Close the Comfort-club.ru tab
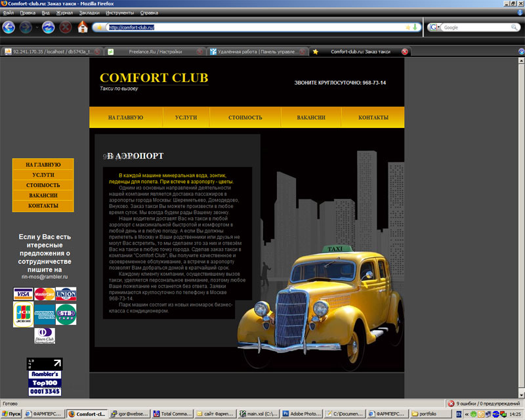The width and height of the screenshot is (525, 420). (x=404, y=52)
